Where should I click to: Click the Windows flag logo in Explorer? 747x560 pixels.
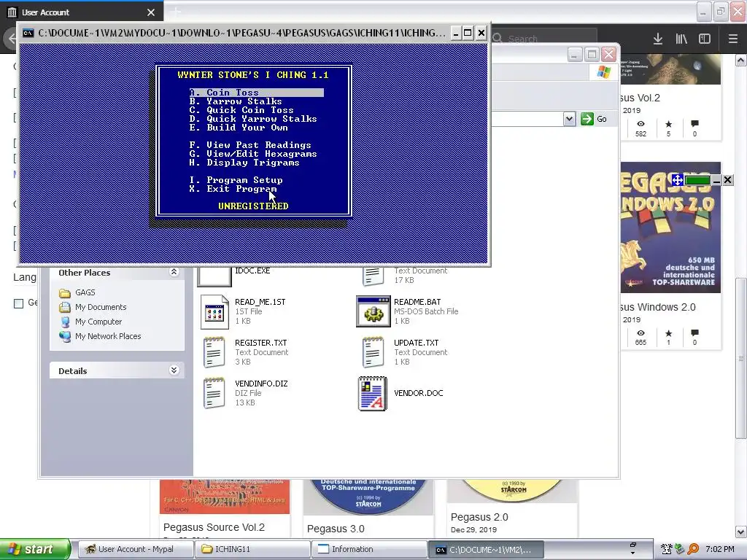603,72
